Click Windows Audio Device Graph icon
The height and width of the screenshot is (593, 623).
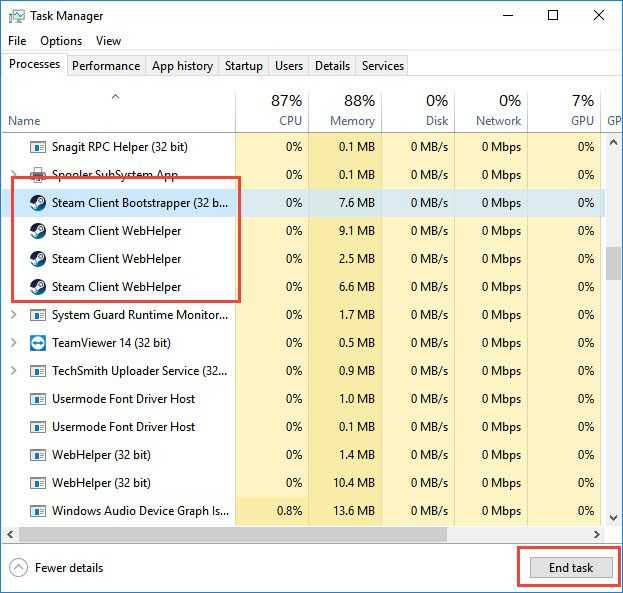(38, 511)
